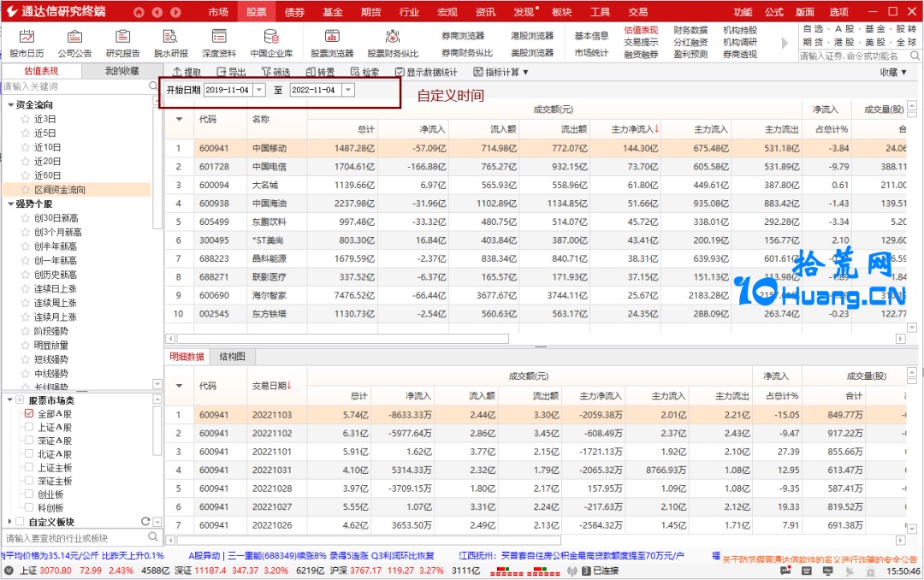Screen dimensions: 924x580
Task: Click the upper table's horizontal scrollbar thumb
Action: [x=342, y=339]
